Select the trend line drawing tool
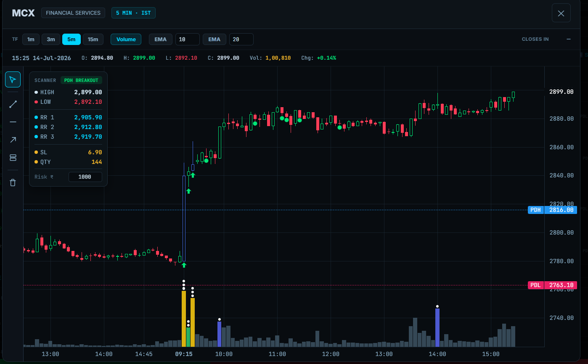This screenshot has width=588, height=364. click(13, 104)
